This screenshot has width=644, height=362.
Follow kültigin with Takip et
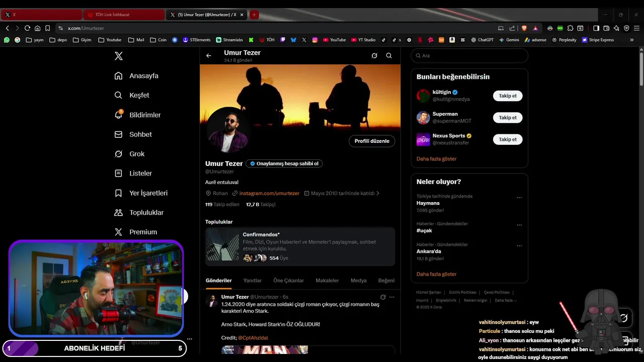508,96
